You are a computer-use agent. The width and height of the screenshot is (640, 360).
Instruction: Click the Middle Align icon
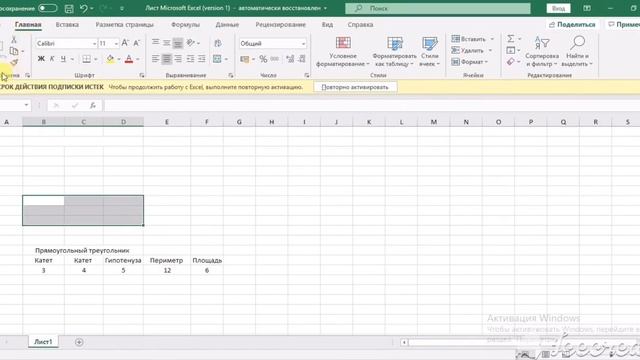167,42
